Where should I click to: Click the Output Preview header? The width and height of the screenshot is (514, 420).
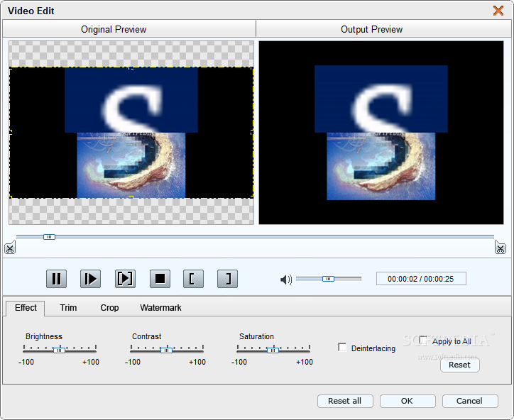[x=383, y=29]
